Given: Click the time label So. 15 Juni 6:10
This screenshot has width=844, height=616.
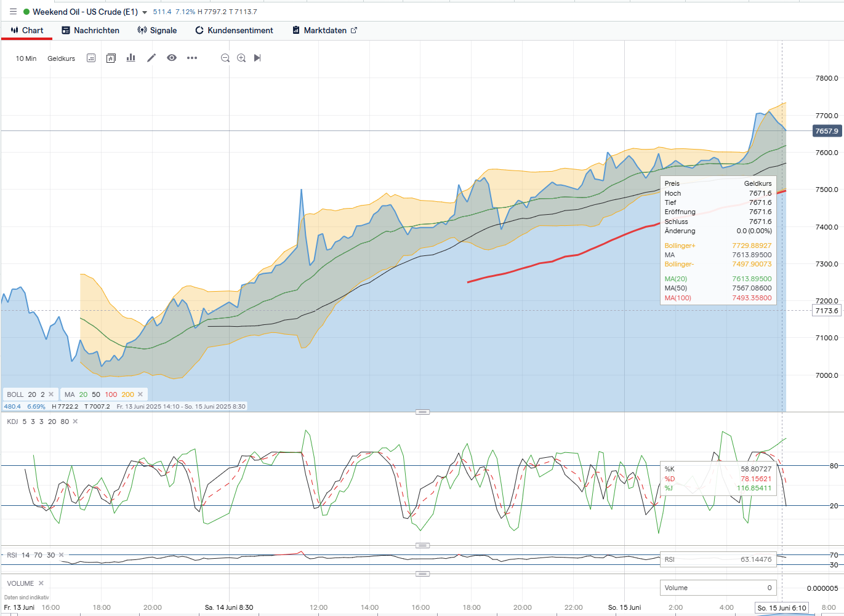Looking at the screenshot, I should pos(782,608).
